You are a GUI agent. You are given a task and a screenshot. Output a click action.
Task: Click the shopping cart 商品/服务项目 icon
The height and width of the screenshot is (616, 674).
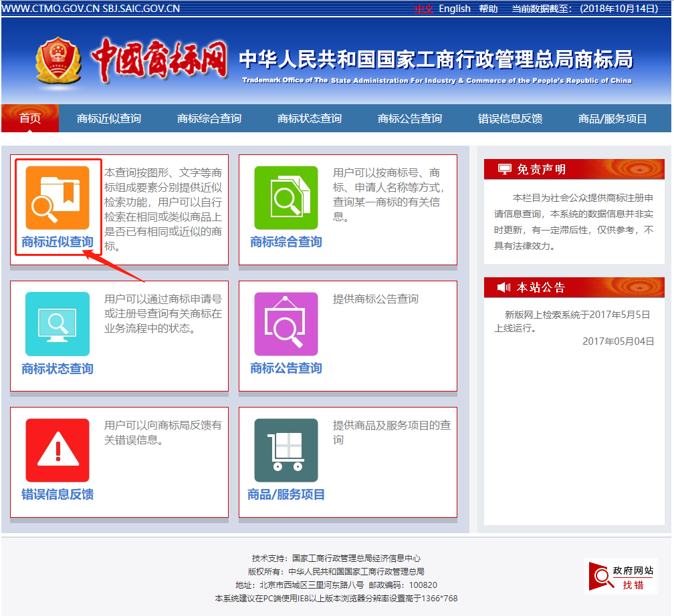286,446
